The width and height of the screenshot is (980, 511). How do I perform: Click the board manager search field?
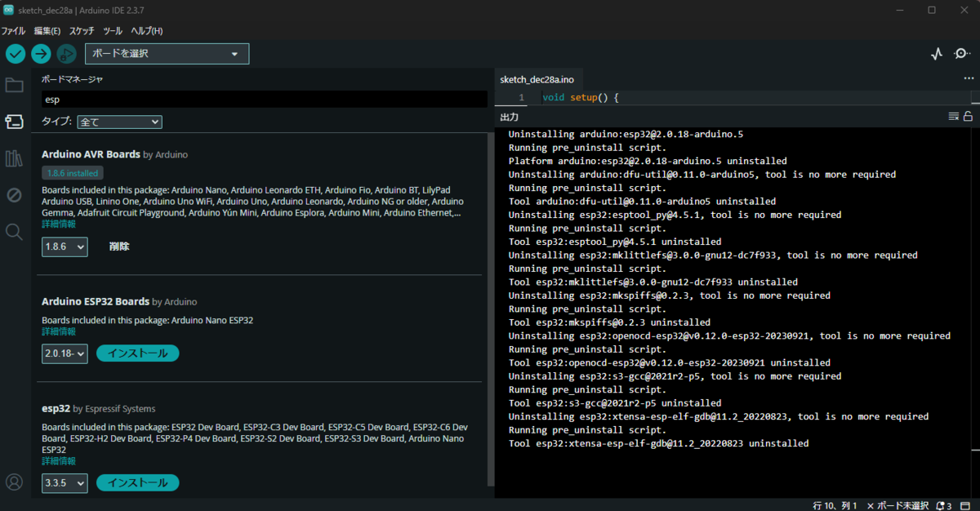tap(265, 99)
